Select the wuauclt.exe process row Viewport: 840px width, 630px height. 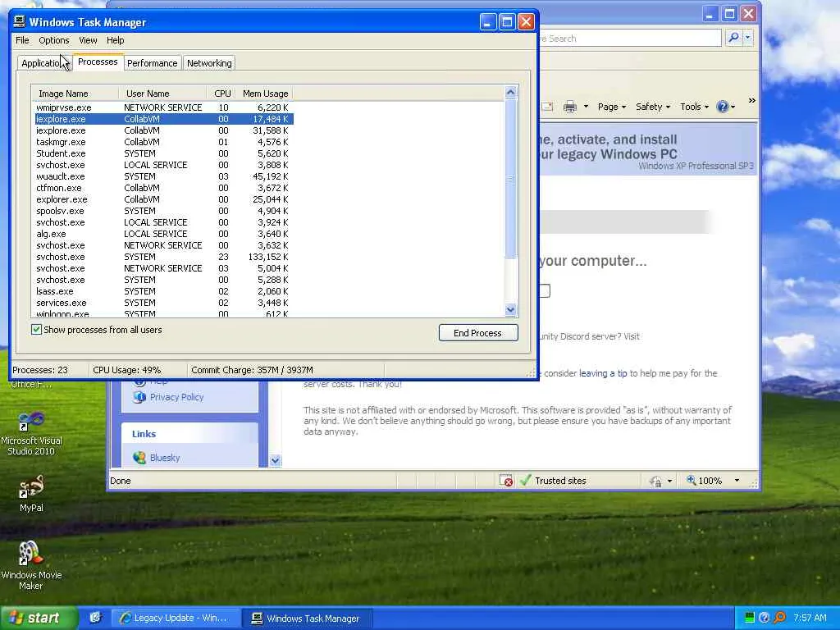tap(162, 176)
